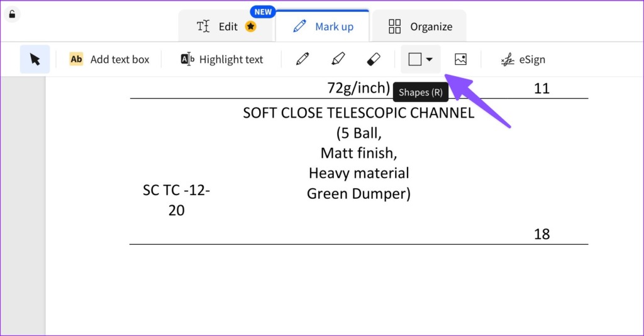The image size is (644, 336).
Task: Click the 'SOFT CLOSE TELESCOPIC CHANNEL' heading text
Action: tap(358, 113)
